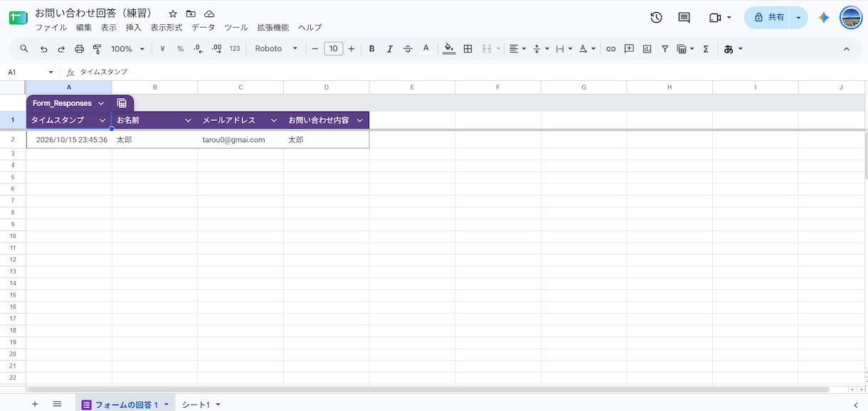Search the menus with magnifier icon
The height and width of the screenshot is (411, 868).
[24, 49]
